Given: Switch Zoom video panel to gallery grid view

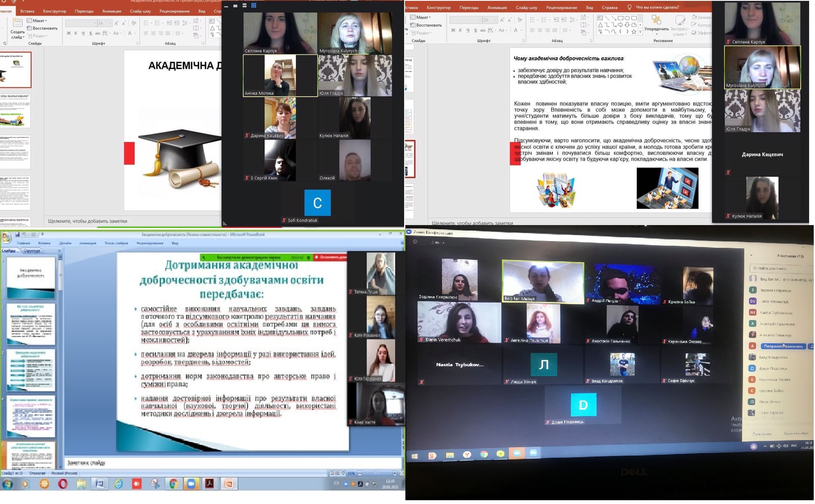Looking at the screenshot, I should click(254, 5).
